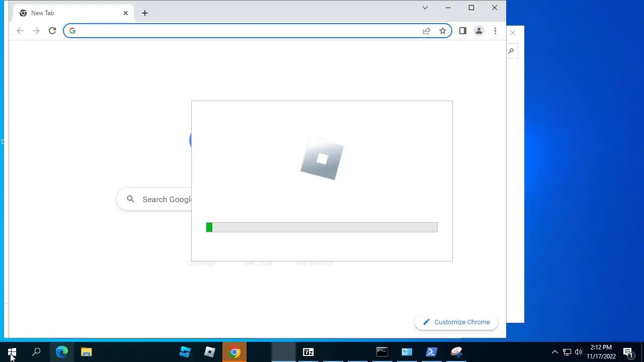Open the Chrome profile avatar menu
The image size is (644, 362).
[x=479, y=31]
